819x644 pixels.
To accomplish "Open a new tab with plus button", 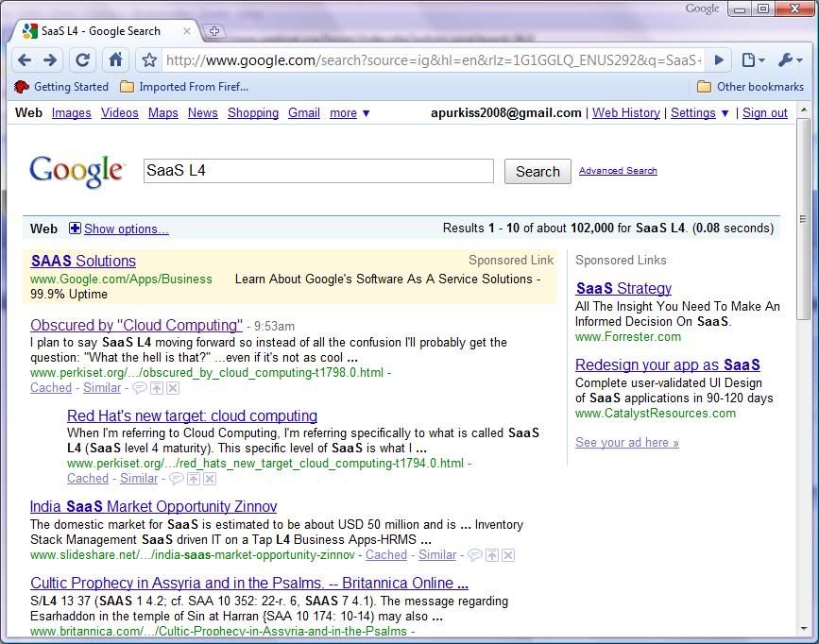I will (213, 31).
